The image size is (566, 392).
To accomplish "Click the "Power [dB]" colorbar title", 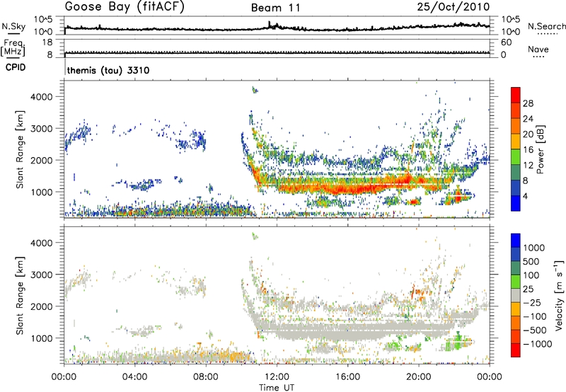I will 540,149.
